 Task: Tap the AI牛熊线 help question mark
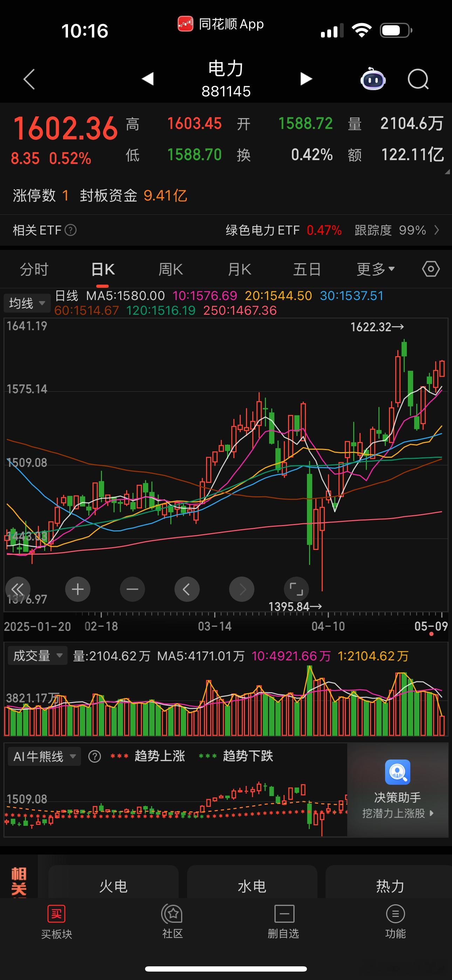point(94,756)
